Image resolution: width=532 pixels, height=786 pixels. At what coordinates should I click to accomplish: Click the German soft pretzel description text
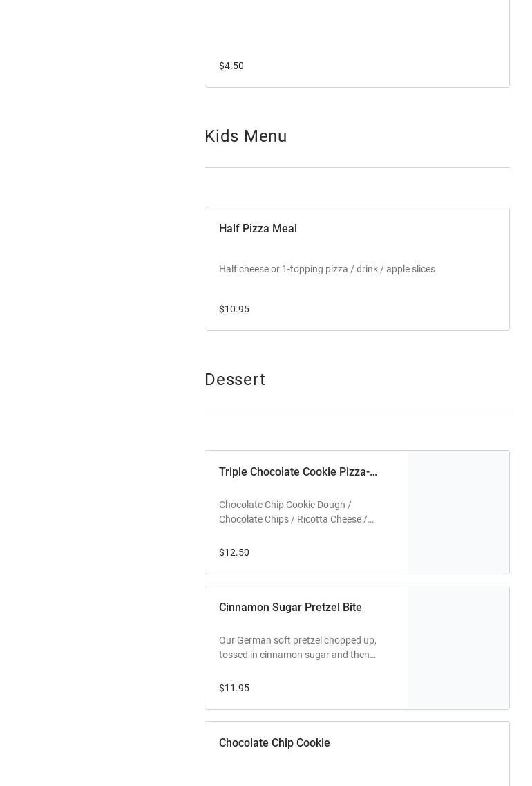click(x=298, y=647)
